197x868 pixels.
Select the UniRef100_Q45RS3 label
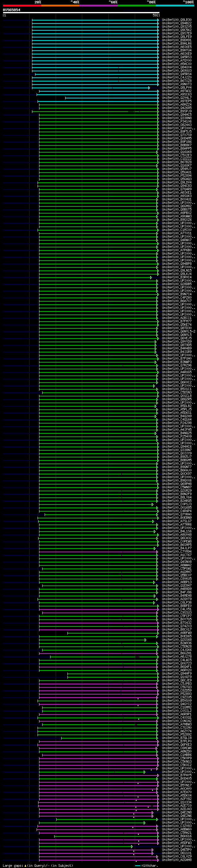click(176, 57)
